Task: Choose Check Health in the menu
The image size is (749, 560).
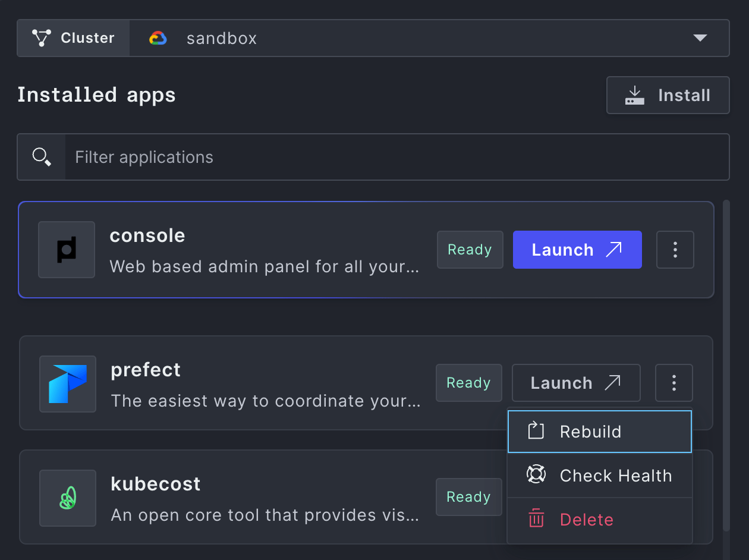Action: (599, 476)
